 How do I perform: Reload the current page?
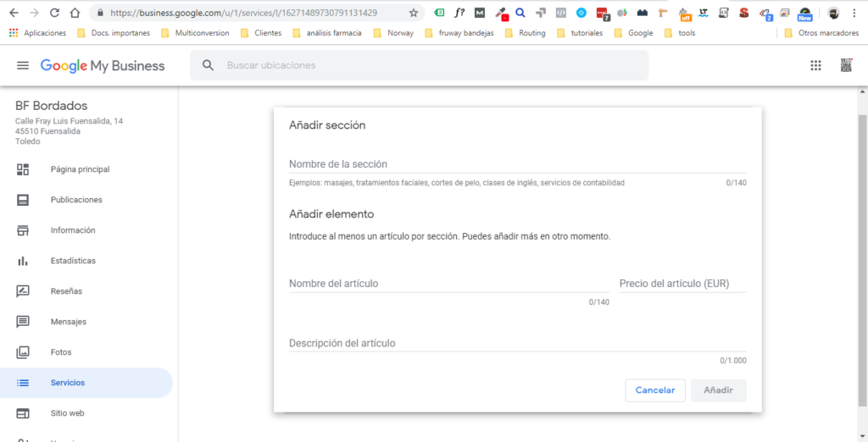point(54,13)
